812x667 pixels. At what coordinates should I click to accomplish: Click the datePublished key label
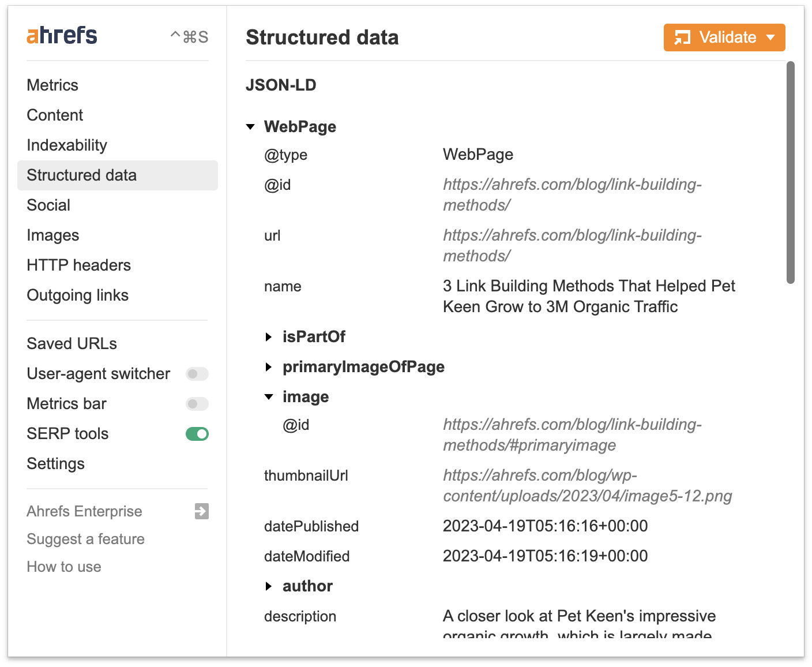[311, 526]
